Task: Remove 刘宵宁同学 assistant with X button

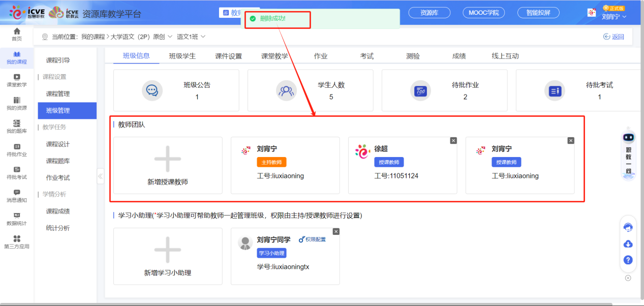Action: coord(336,231)
